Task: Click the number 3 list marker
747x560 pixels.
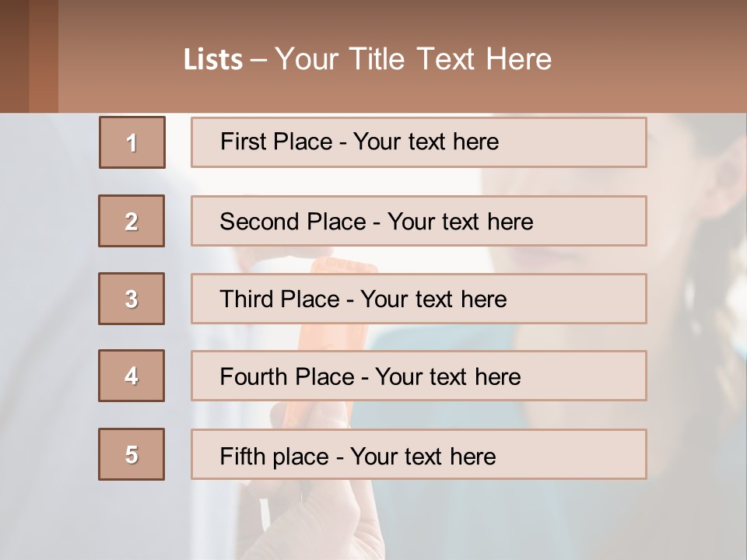Action: (132, 299)
